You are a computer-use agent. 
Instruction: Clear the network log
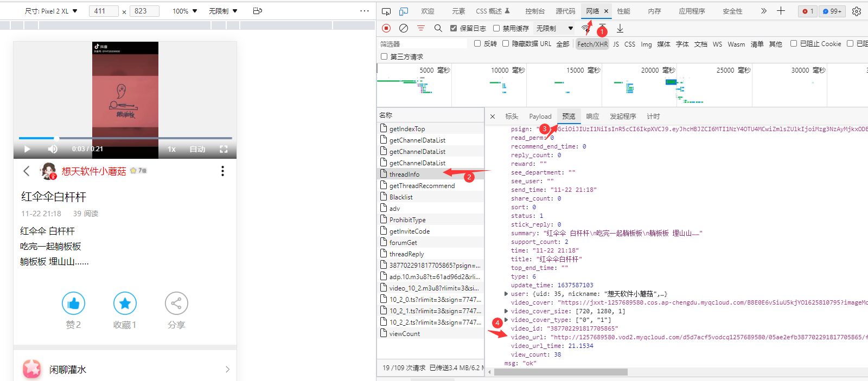tap(404, 28)
